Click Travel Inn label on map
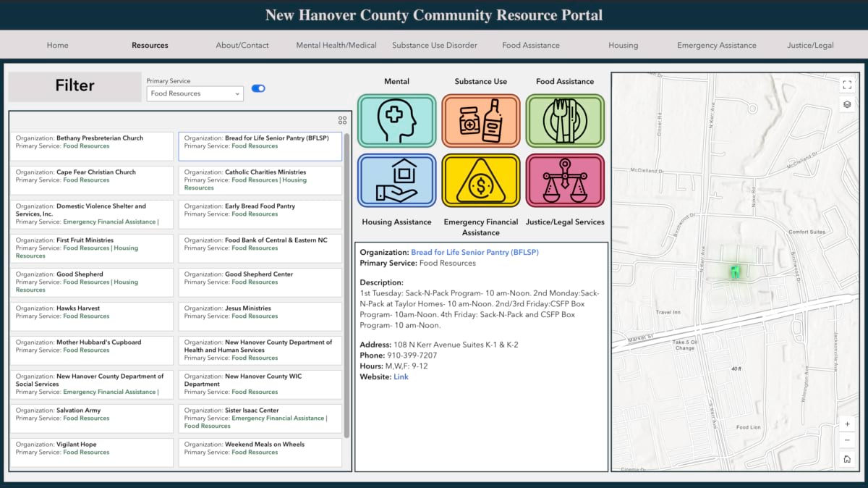The width and height of the screenshot is (868, 488). pyautogui.click(x=668, y=312)
